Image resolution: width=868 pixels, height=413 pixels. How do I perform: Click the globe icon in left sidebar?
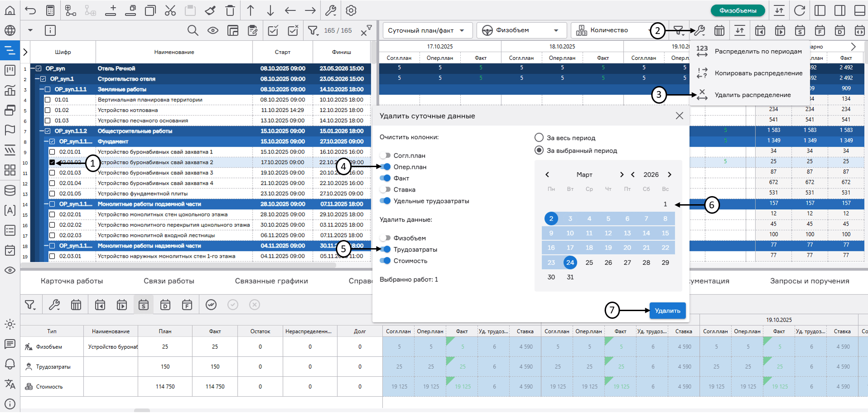coord(10,30)
